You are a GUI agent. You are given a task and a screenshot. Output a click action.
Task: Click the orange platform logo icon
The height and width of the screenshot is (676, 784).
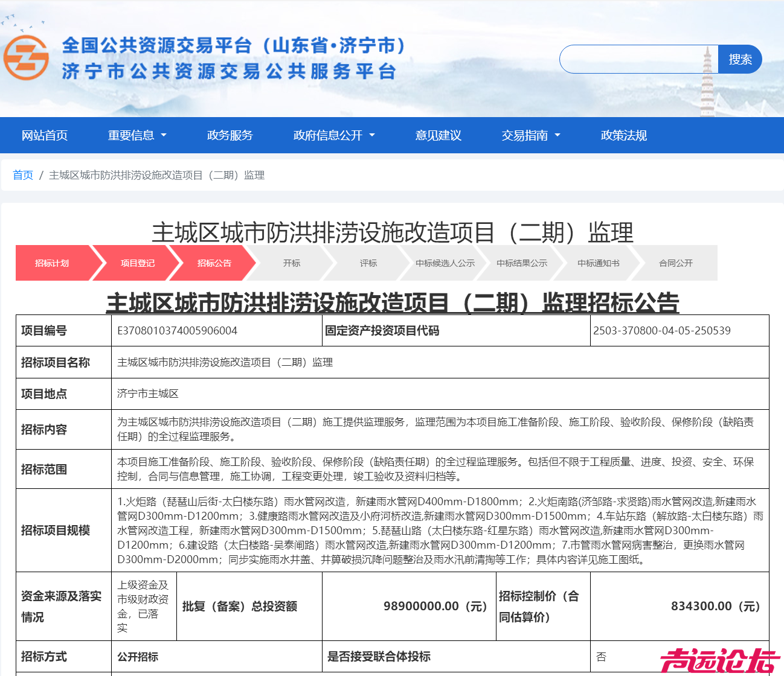26,57
